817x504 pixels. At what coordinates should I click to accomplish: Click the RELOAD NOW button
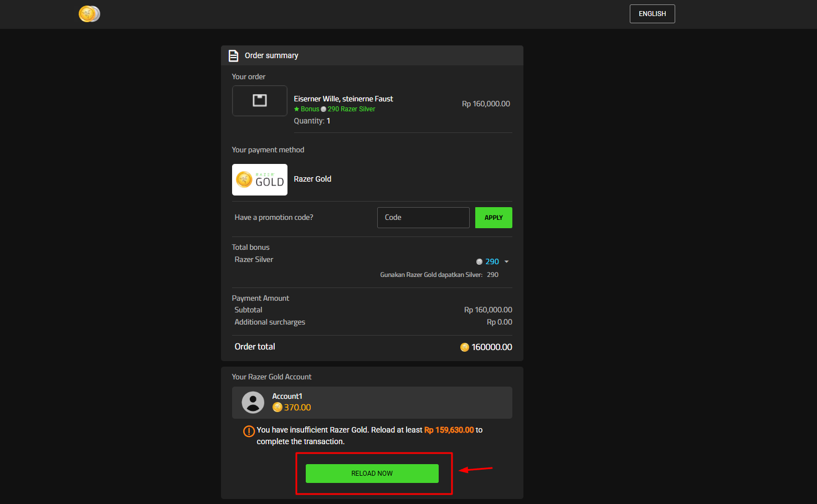(372, 474)
